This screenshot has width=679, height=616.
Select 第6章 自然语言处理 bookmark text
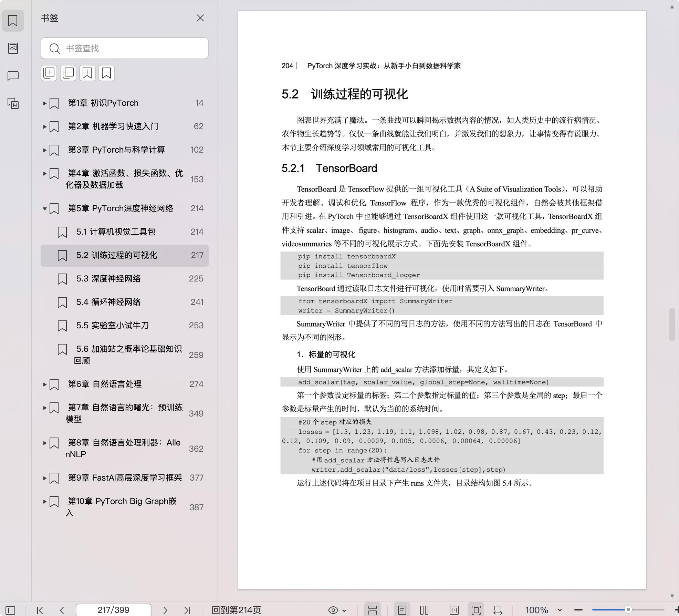tap(105, 384)
